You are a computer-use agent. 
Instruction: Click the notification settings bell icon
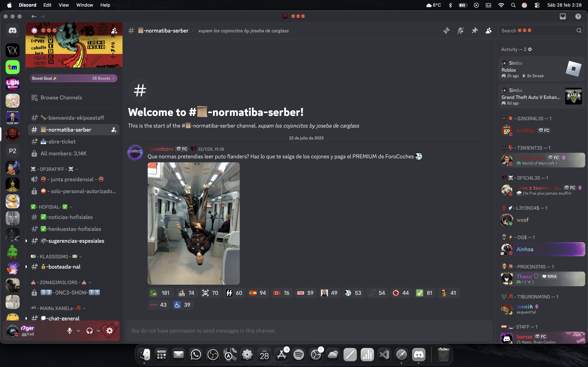coord(460,31)
